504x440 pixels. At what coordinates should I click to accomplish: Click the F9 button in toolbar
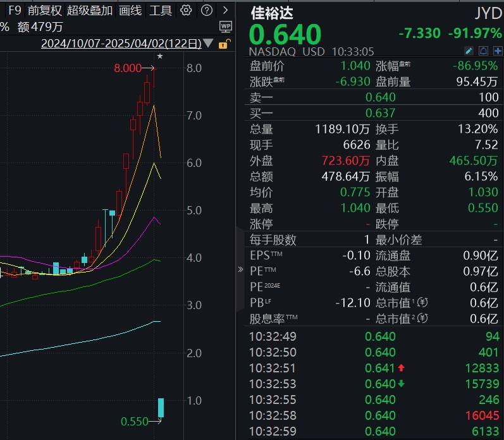pyautogui.click(x=15, y=10)
